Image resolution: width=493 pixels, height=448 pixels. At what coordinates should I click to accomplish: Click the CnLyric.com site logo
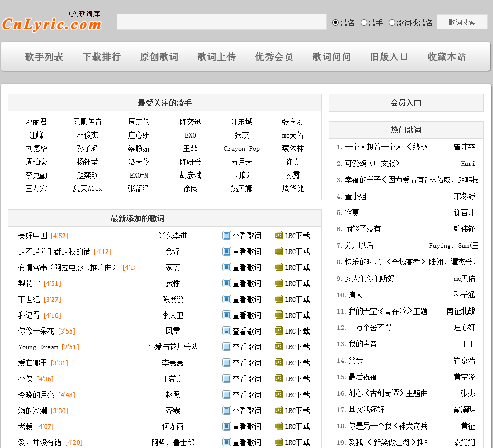click(x=51, y=22)
